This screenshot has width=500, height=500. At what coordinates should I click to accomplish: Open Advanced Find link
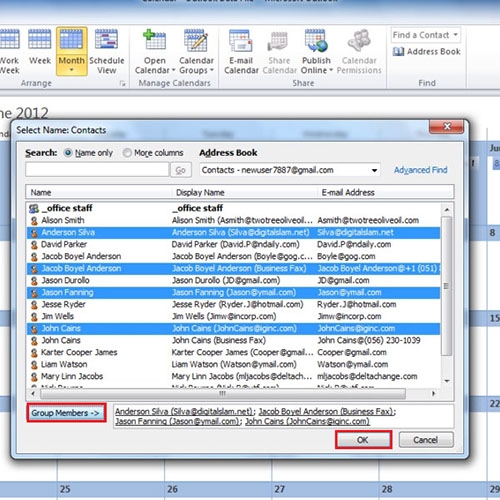pos(421,170)
